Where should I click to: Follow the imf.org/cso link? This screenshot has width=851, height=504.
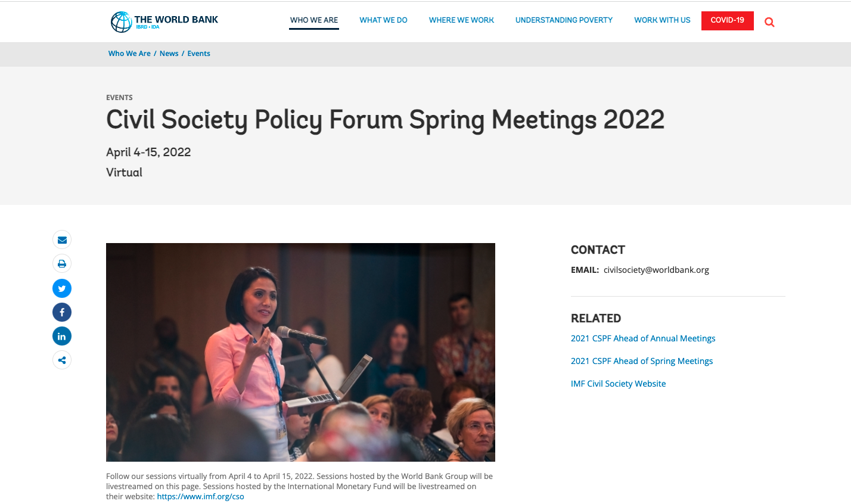[x=200, y=496]
